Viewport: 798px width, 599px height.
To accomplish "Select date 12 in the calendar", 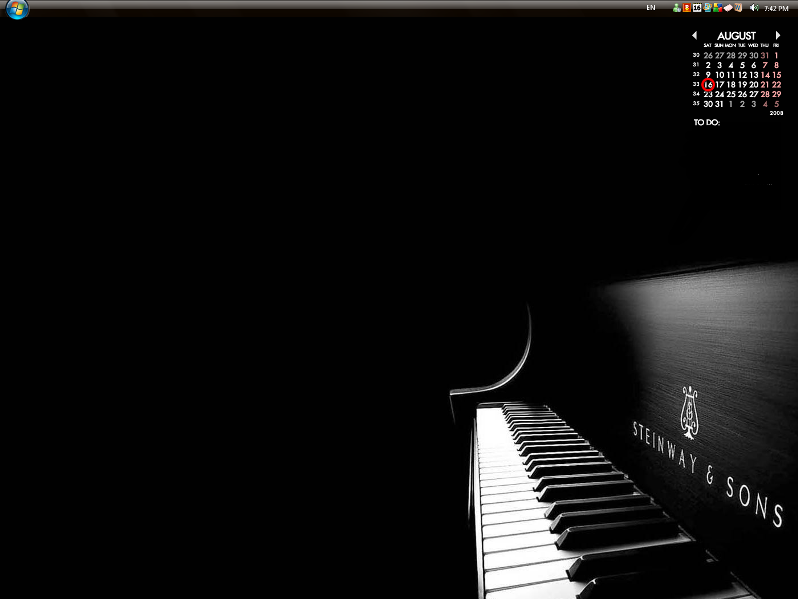I will coord(743,75).
